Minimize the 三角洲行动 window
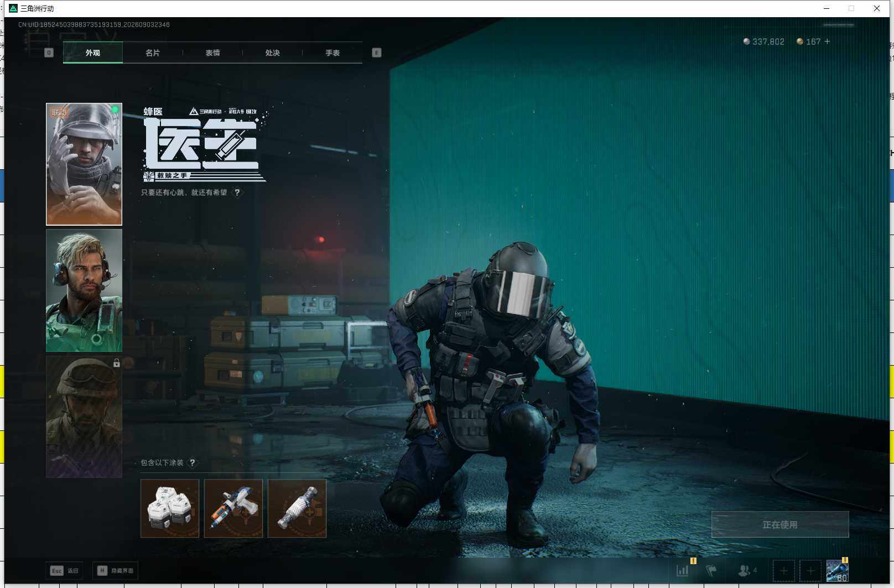The image size is (894, 588). click(x=827, y=8)
